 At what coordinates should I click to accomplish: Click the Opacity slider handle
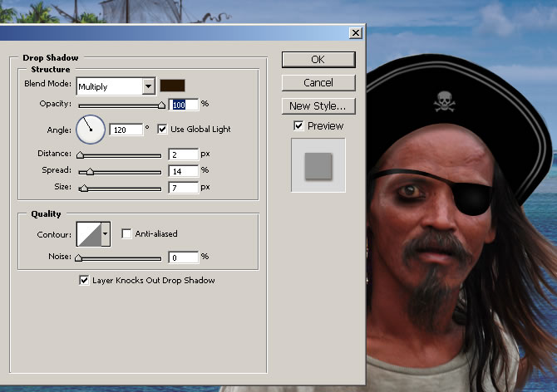click(x=161, y=105)
